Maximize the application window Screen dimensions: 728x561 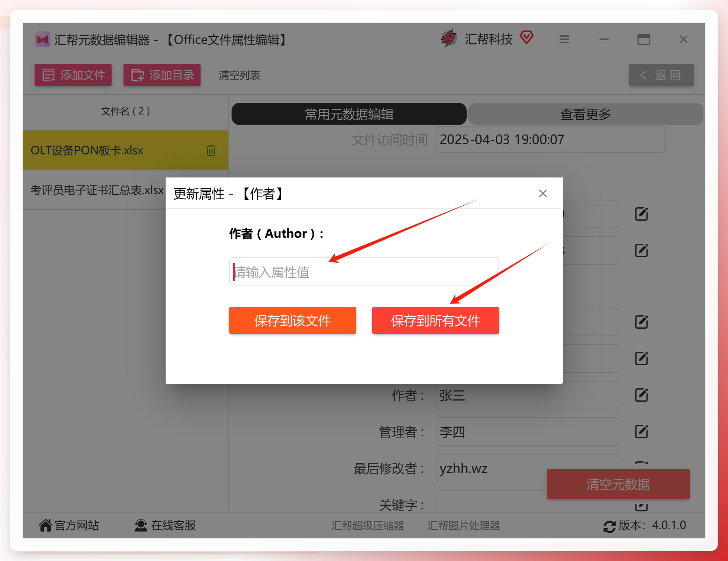[x=644, y=39]
